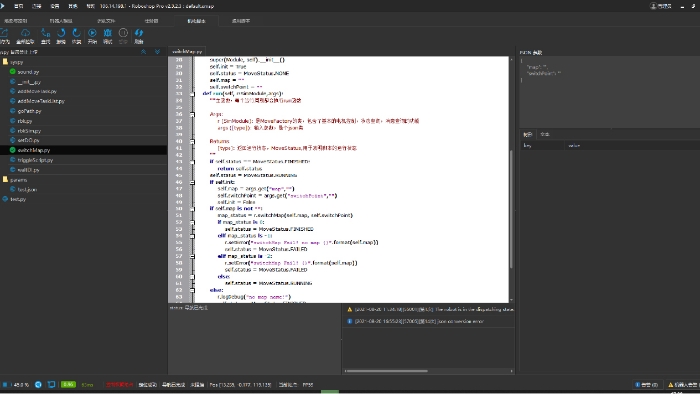Open __init__.py in the file tree
Screen dimensions: 700x394
(29, 82)
